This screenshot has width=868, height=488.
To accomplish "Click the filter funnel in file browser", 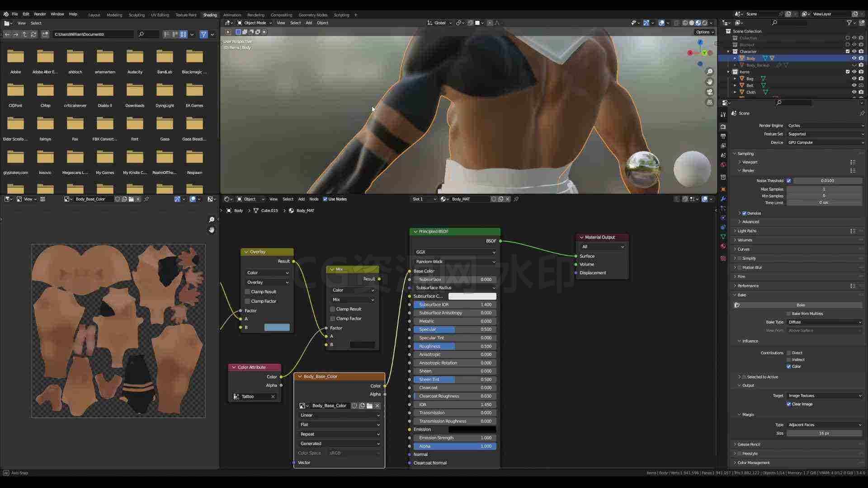I will point(204,34).
